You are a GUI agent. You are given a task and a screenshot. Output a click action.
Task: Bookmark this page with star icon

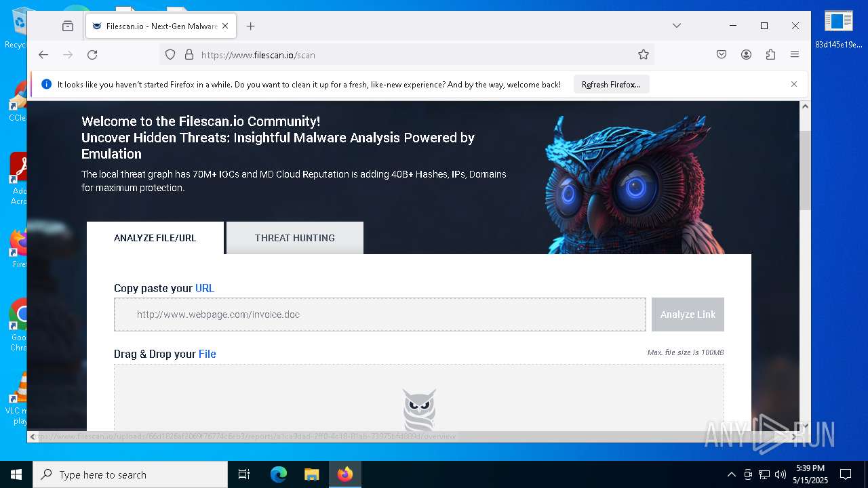coord(644,55)
